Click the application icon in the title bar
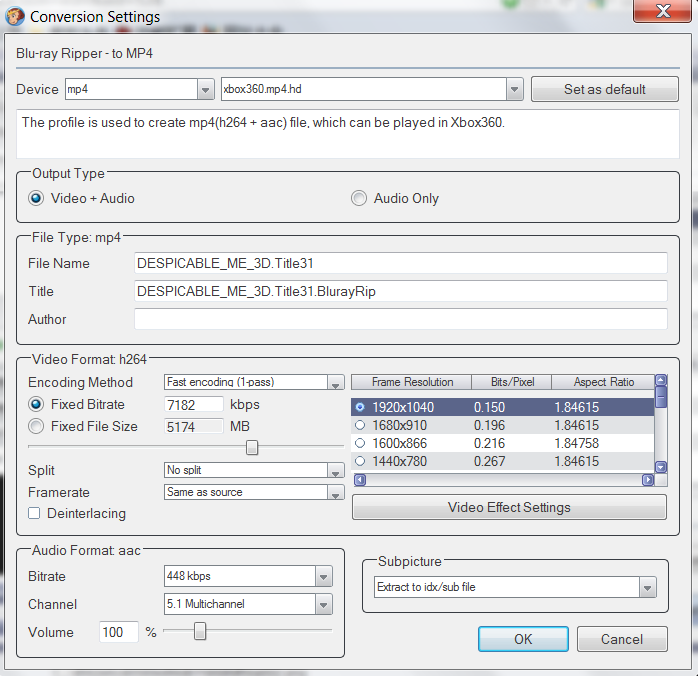This screenshot has width=698, height=676. tap(15, 16)
